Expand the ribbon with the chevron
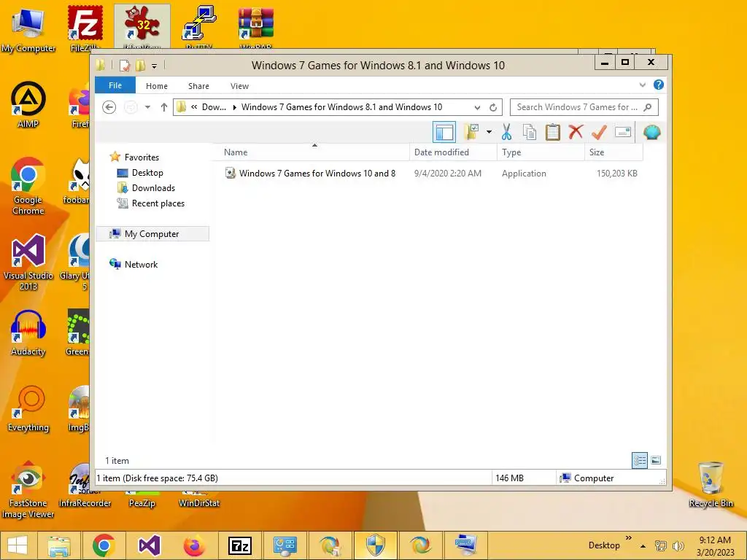This screenshot has height=560, width=747. coord(642,85)
